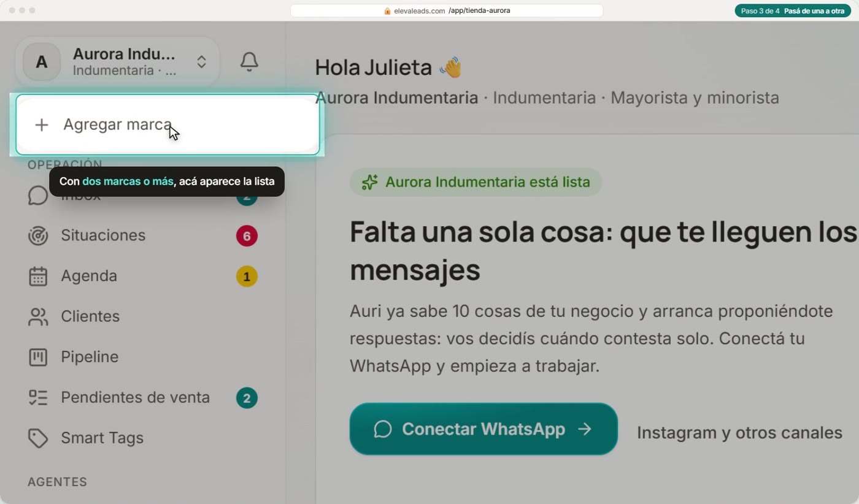Select Smart Tags in the sidebar
This screenshot has height=504, width=859.
(x=142, y=438)
